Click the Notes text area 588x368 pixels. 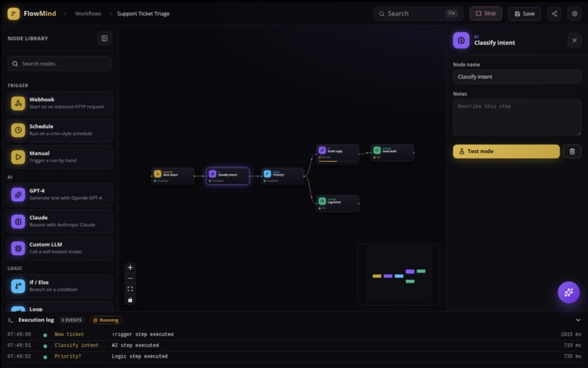pos(517,117)
